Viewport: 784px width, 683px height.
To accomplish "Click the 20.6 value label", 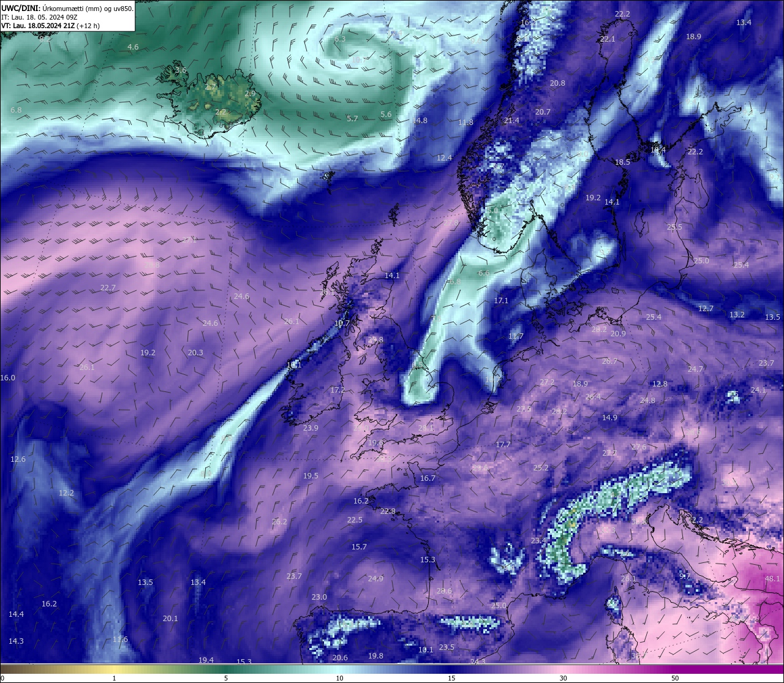I will (x=340, y=658).
